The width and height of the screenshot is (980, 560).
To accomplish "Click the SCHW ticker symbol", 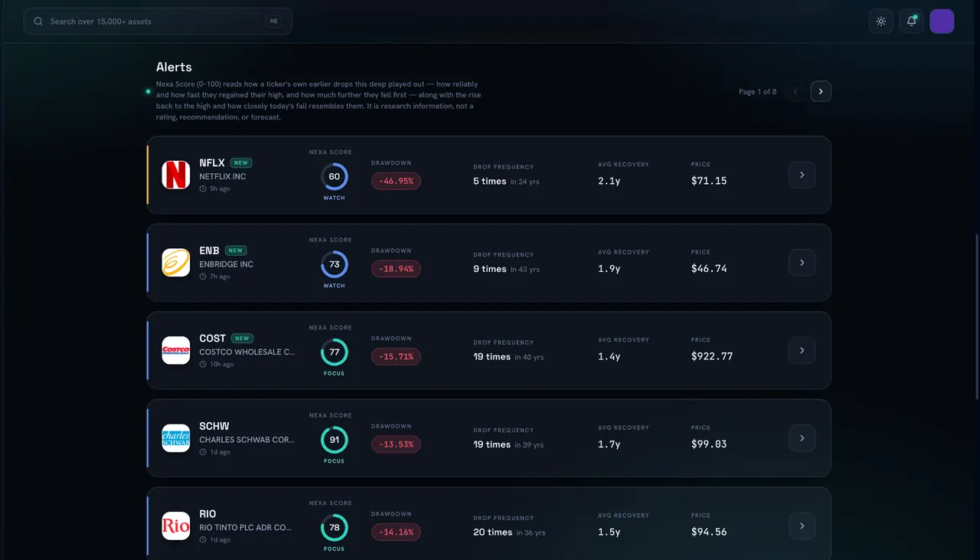I will 214,426.
